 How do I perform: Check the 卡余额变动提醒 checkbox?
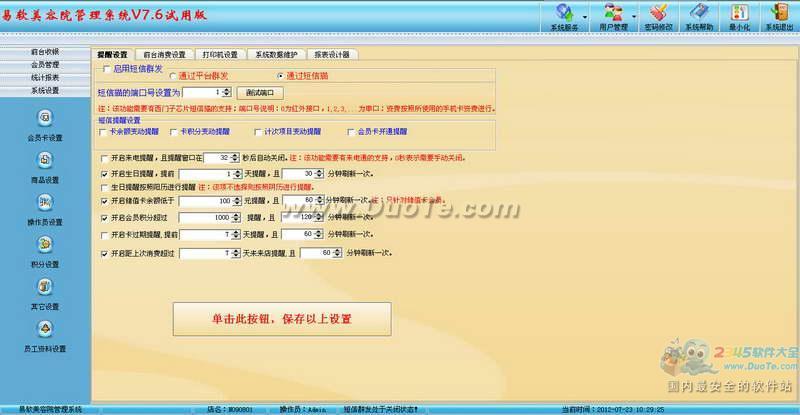pos(104,131)
